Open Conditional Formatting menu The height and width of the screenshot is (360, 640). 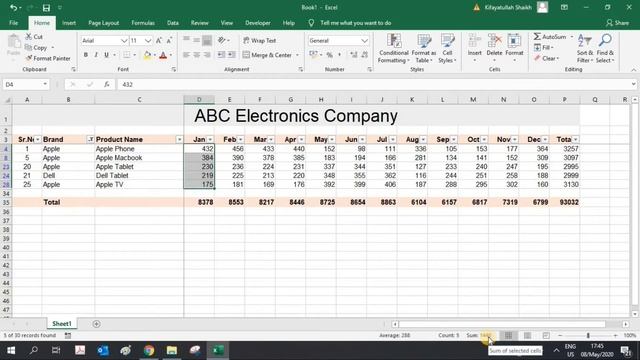click(393, 49)
